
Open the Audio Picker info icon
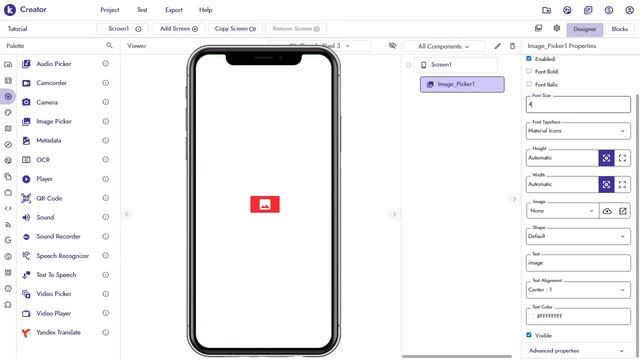tap(106, 64)
